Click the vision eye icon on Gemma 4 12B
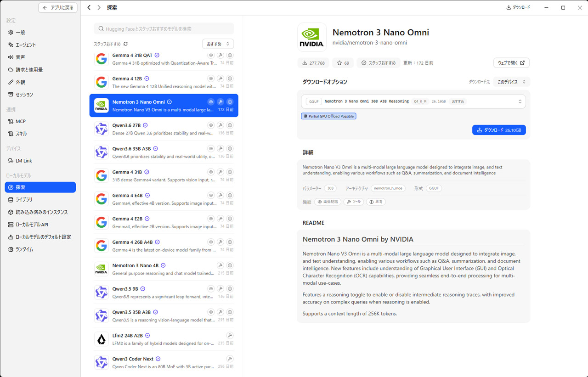 (211, 79)
